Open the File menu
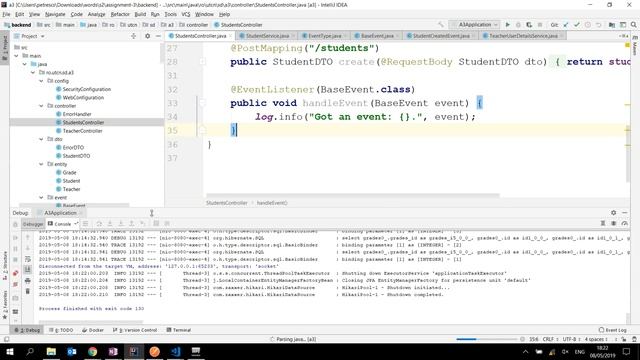Screen dimensions: 640x360 pos(6,14)
